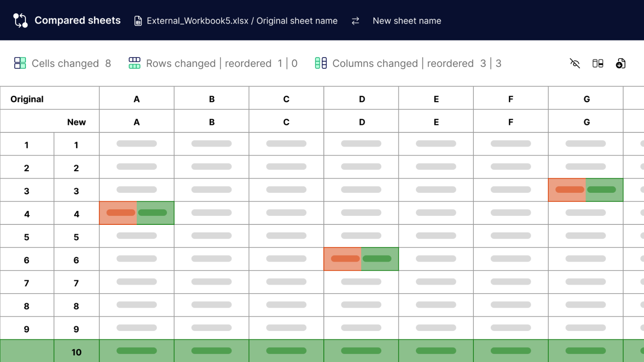Select the New column G header
This screenshot has width=644, height=362.
(586, 122)
